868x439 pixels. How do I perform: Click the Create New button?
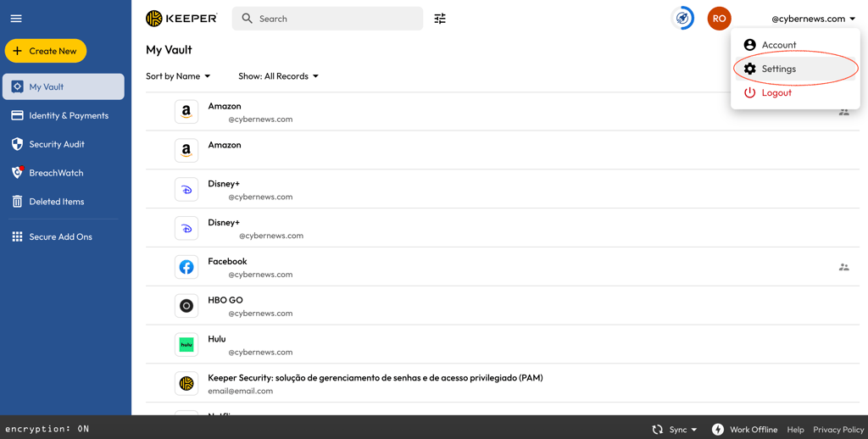46,51
